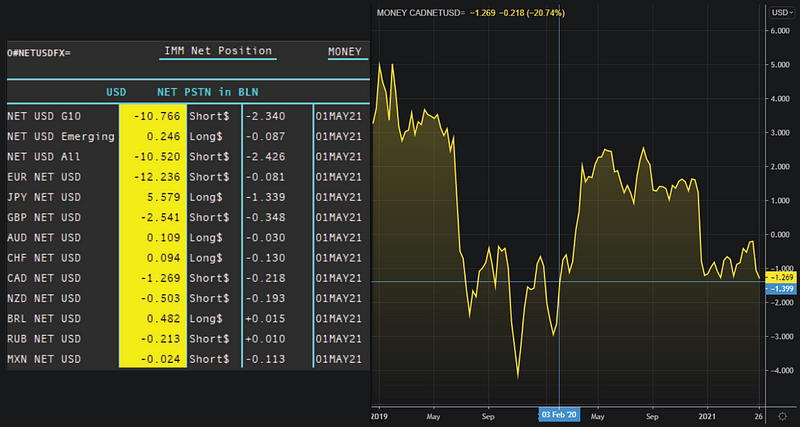Click the -2.426 change value
Viewport: 800px width, 427px height.
(x=265, y=157)
